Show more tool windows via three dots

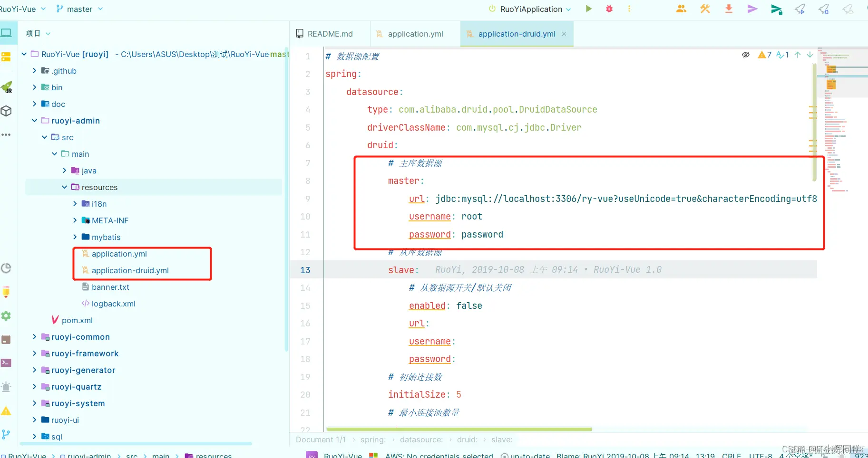[x=6, y=135]
